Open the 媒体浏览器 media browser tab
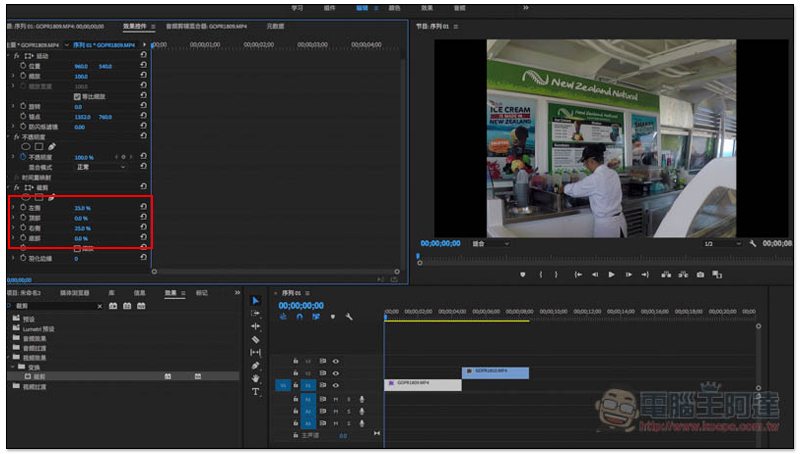The width and height of the screenshot is (800, 454). tap(75, 293)
